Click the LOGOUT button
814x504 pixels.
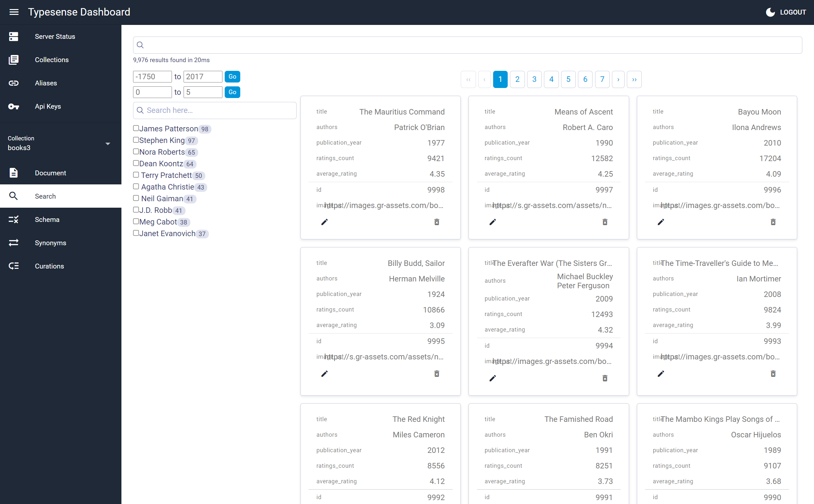[792, 12]
